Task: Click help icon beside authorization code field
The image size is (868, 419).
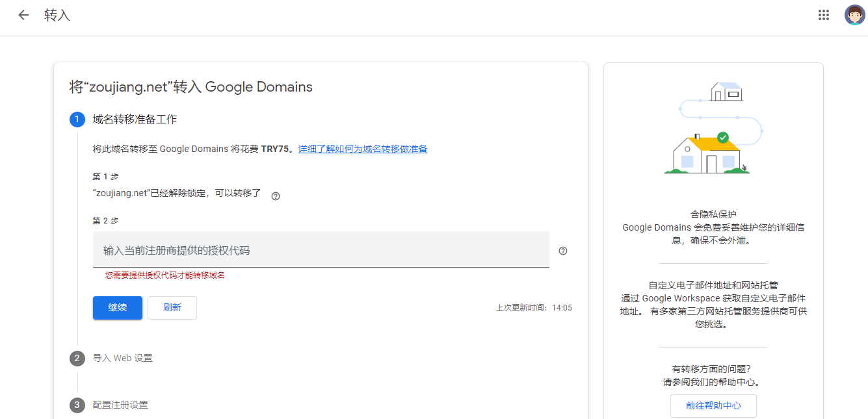Action: tap(563, 251)
